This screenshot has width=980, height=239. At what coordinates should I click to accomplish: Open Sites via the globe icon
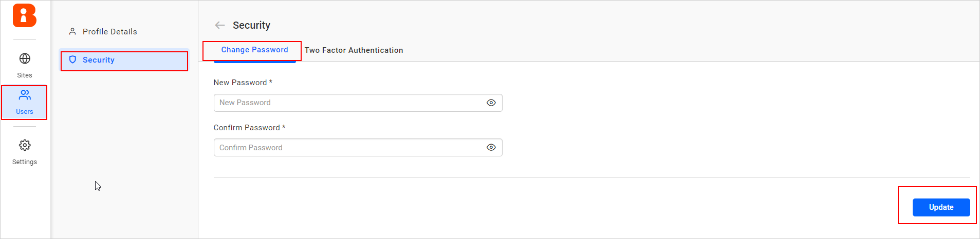click(x=25, y=58)
